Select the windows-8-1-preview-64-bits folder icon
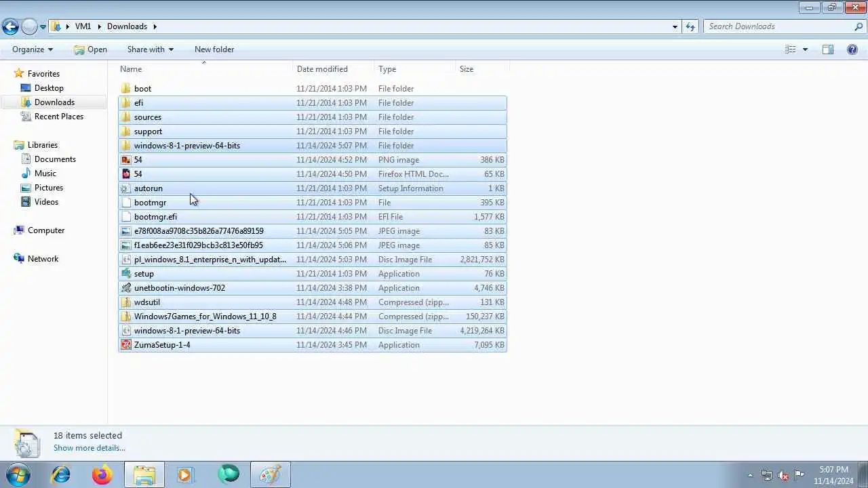The image size is (868, 488). pyautogui.click(x=126, y=146)
